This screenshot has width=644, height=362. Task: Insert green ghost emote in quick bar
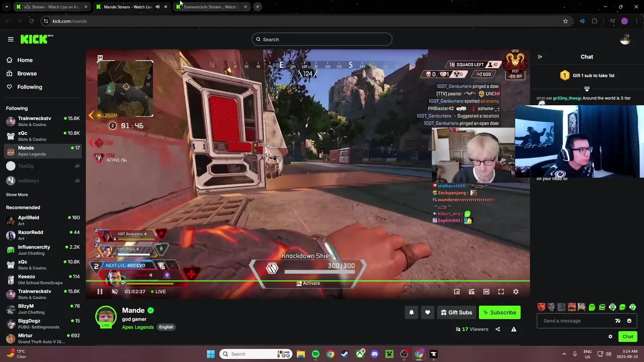(x=592, y=307)
